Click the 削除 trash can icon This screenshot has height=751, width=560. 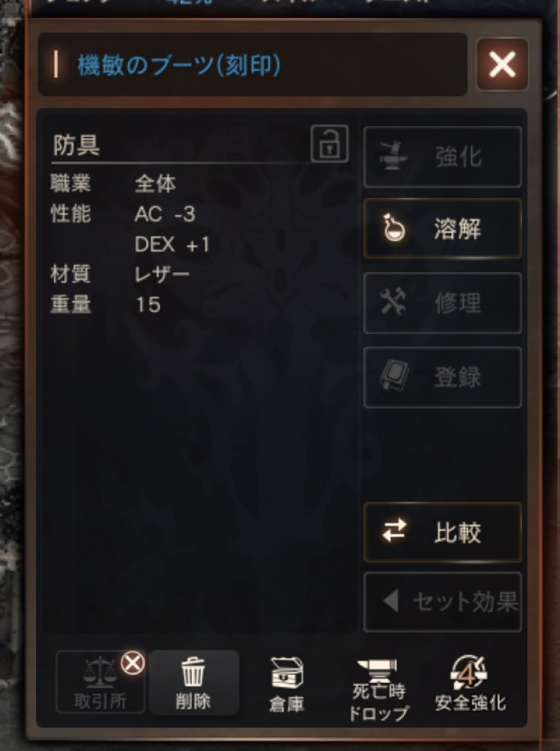(193, 672)
